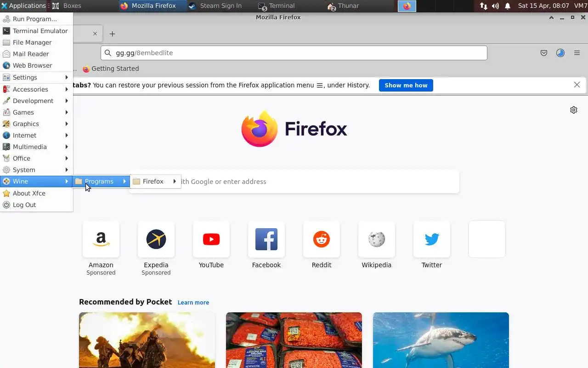Image resolution: width=588 pixels, height=368 pixels.
Task: Open File Manager menu entry
Action: (x=36, y=42)
